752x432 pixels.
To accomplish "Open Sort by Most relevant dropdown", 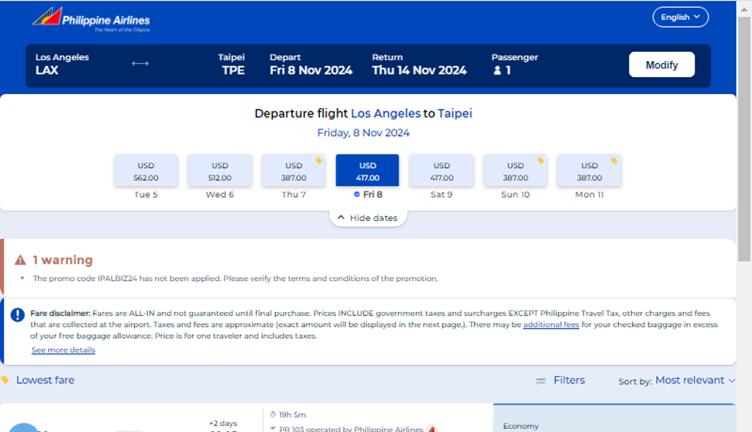I will pyautogui.click(x=695, y=380).
